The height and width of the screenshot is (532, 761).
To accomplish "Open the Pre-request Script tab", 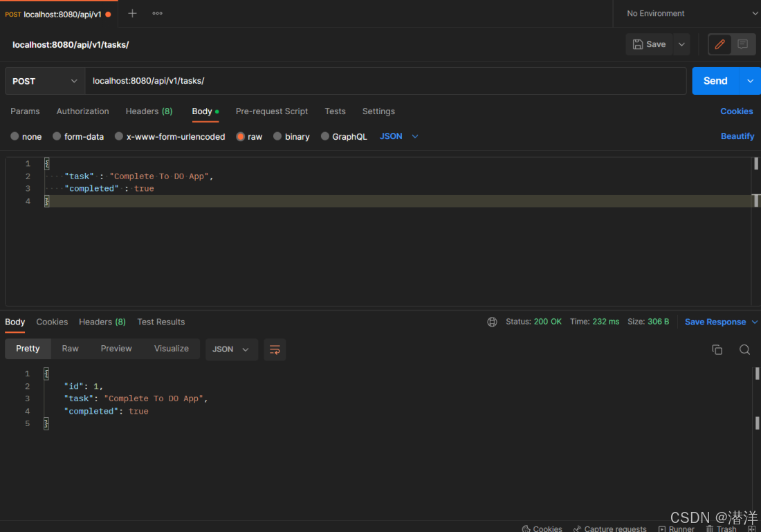I will tap(272, 111).
